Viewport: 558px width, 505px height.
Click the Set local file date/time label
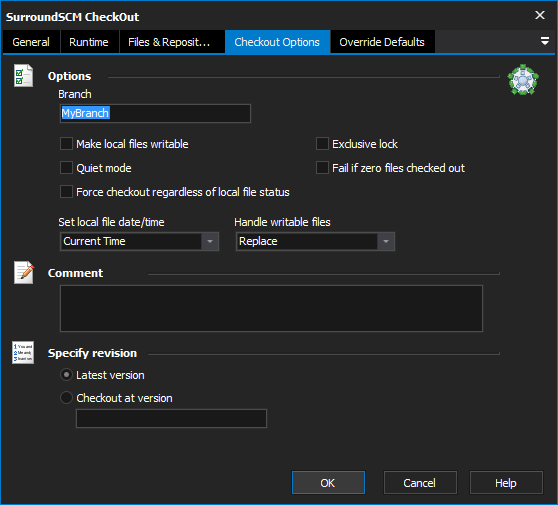pyautogui.click(x=111, y=222)
